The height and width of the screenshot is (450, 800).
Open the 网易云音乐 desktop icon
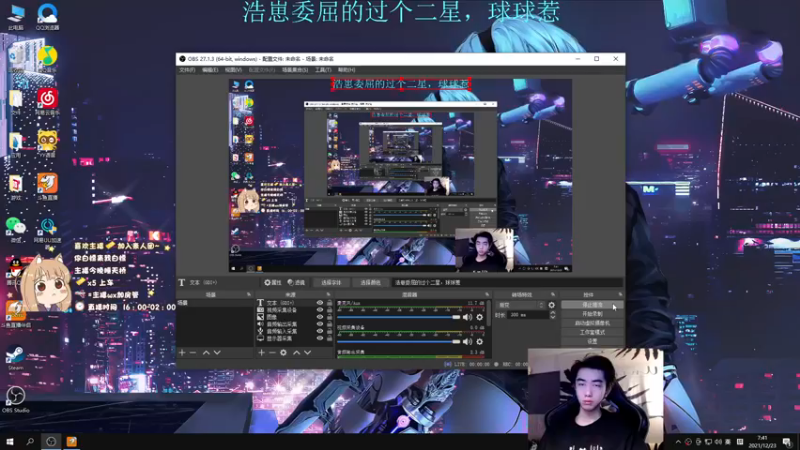[47, 101]
